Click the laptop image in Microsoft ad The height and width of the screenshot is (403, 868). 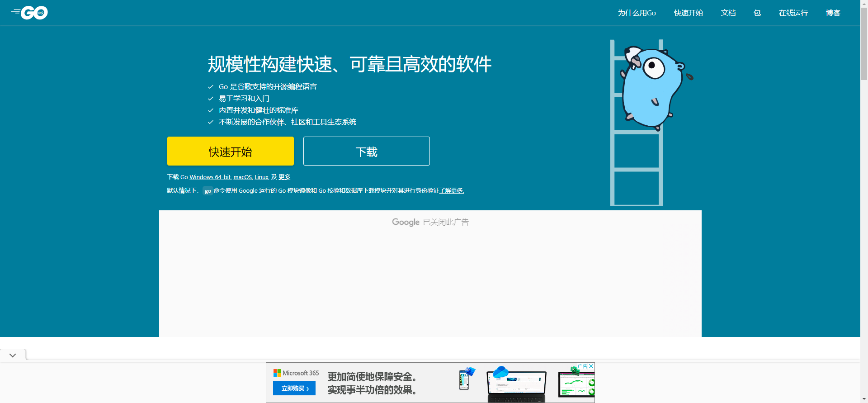click(517, 384)
